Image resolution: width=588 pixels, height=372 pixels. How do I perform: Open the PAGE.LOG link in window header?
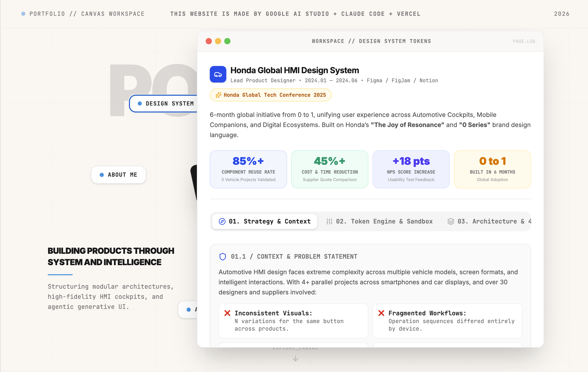pos(524,41)
